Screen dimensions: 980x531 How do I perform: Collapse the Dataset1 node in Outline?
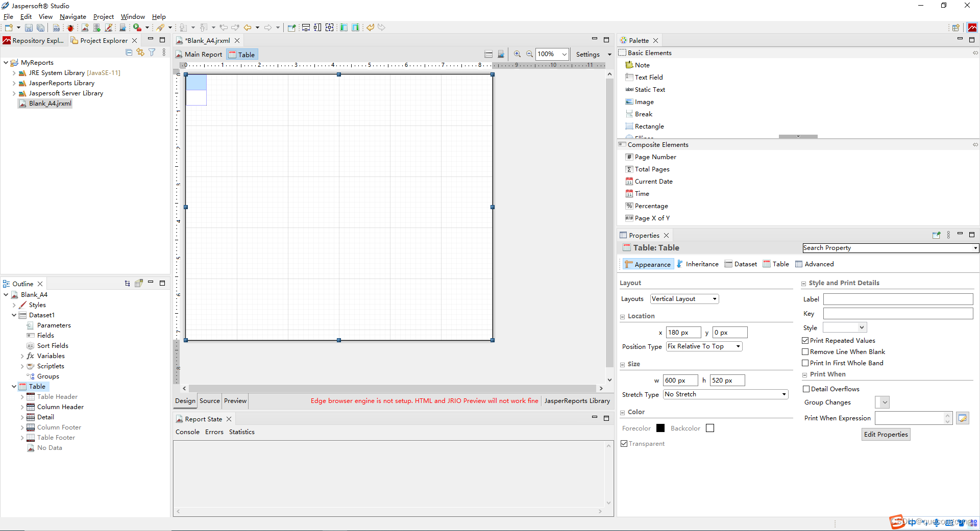[14, 315]
